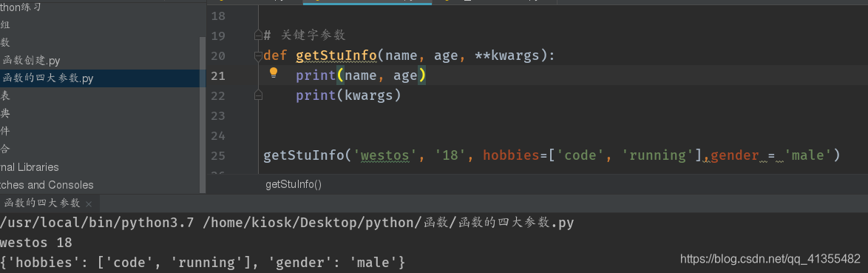Click the 'westos 18' console output line
This screenshot has height=273, width=868.
36,243
